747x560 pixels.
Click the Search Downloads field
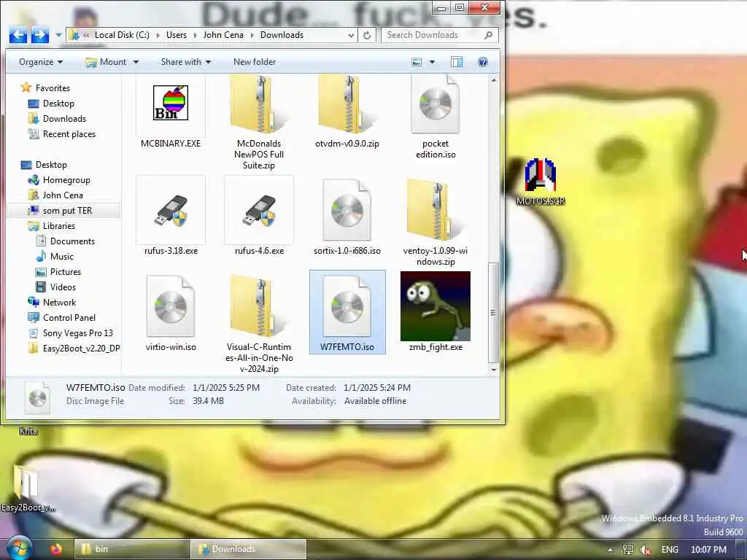pyautogui.click(x=439, y=35)
